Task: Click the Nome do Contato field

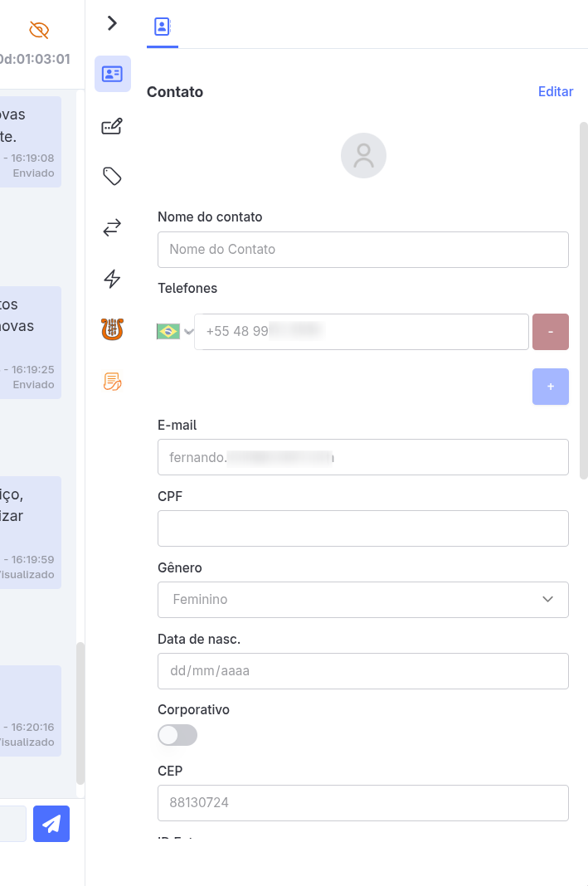Action: [362, 250]
